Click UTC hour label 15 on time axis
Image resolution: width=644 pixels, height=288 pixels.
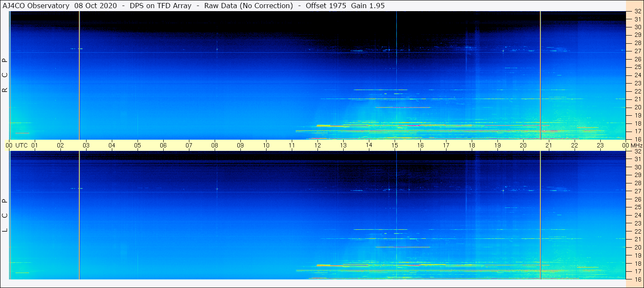395,145
